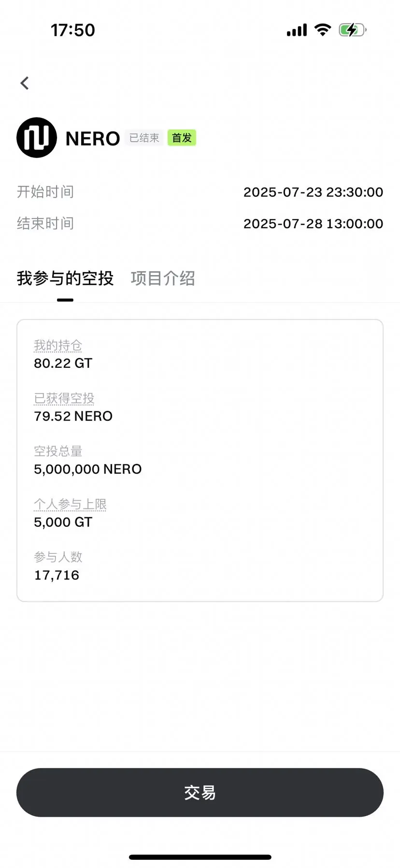Tap the 我的持仓 underlined label
Viewport: 400px width, 868px height.
point(58,346)
